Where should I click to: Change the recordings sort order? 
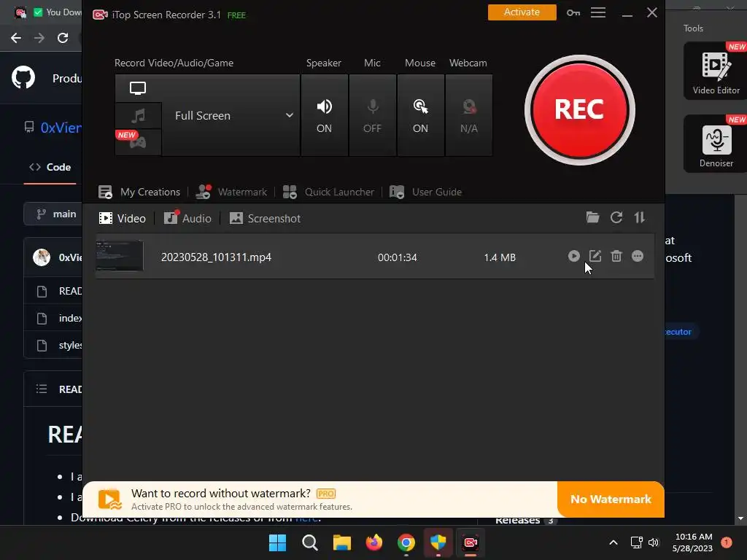[x=639, y=217]
